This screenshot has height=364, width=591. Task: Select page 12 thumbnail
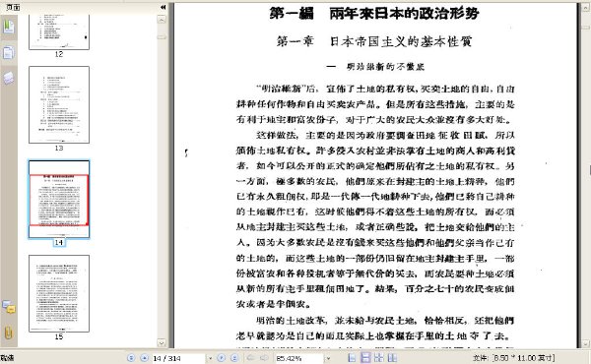tap(59, 32)
